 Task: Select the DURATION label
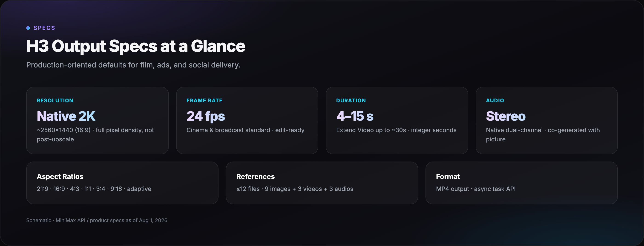[351, 101]
